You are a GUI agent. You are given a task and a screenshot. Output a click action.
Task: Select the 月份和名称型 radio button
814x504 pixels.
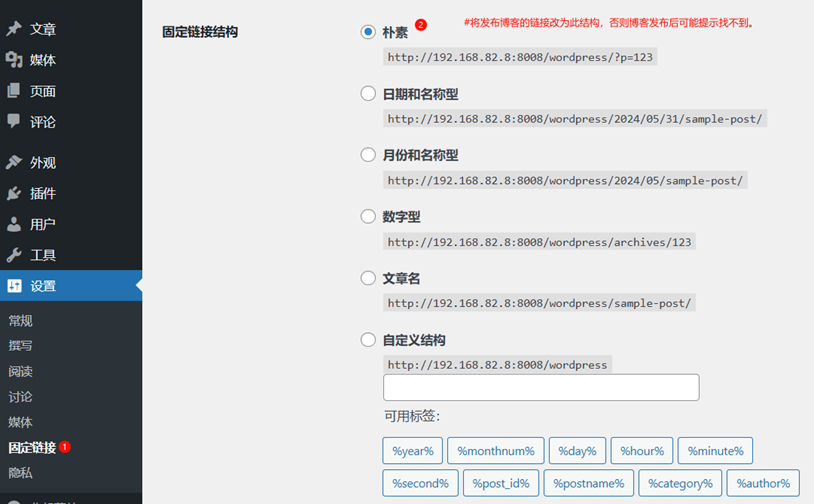pyautogui.click(x=368, y=155)
